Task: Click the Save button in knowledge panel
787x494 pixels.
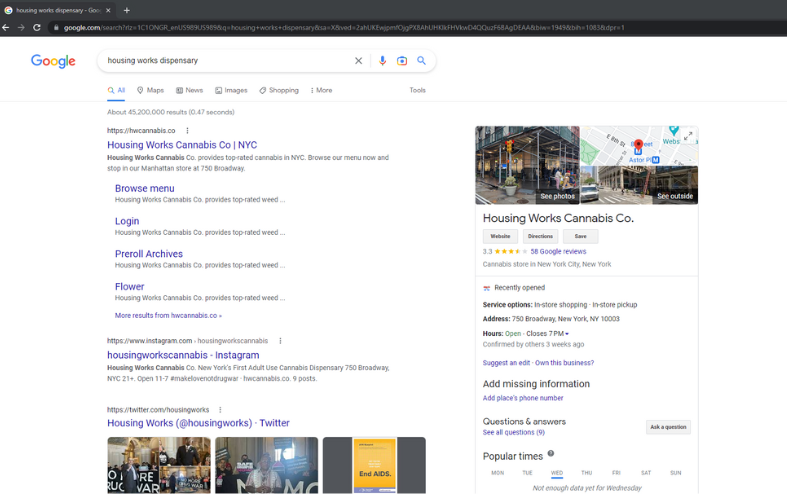Action: coord(581,236)
